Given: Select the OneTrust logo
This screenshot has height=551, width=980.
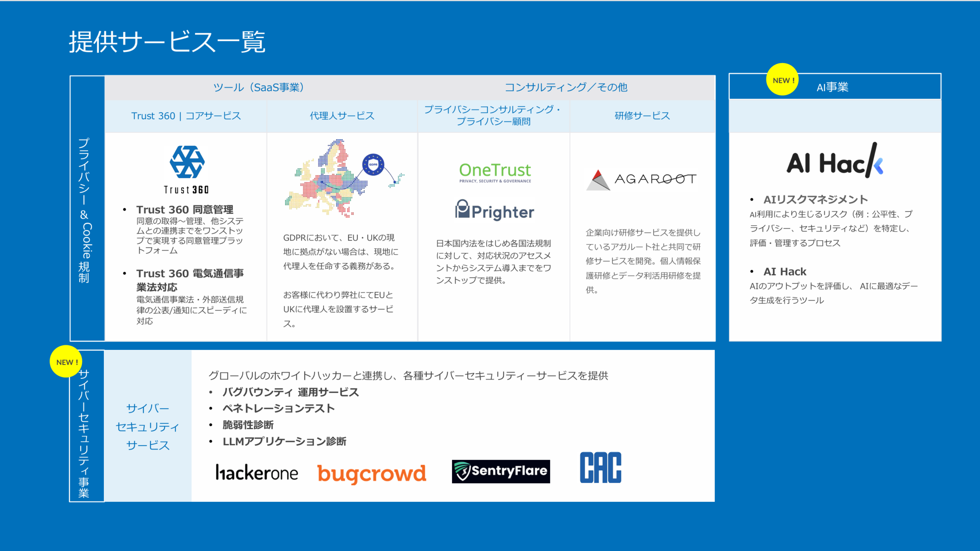Looking at the screenshot, I should click(x=495, y=172).
